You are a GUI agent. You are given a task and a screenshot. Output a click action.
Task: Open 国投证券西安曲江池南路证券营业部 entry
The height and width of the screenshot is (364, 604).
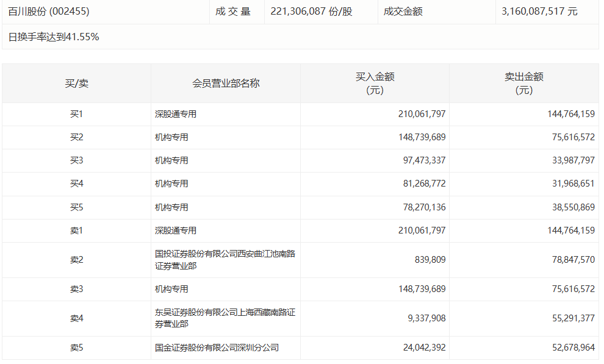click(225, 260)
